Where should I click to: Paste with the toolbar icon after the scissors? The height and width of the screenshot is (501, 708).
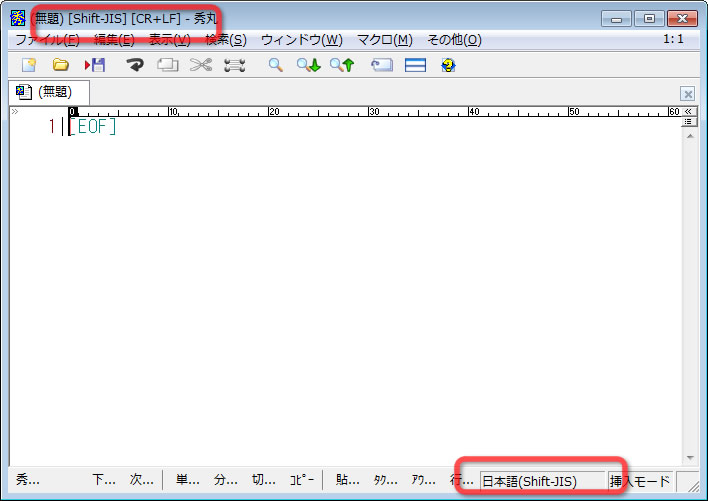click(235, 65)
